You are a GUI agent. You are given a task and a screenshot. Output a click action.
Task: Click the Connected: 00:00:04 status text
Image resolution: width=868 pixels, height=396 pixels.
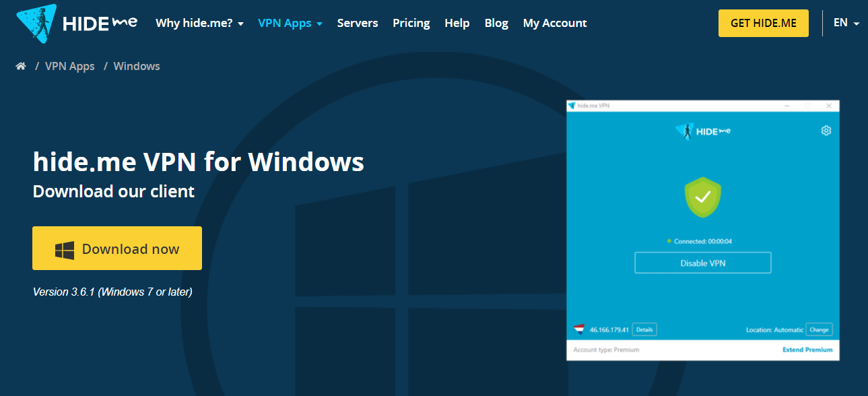[703, 241]
